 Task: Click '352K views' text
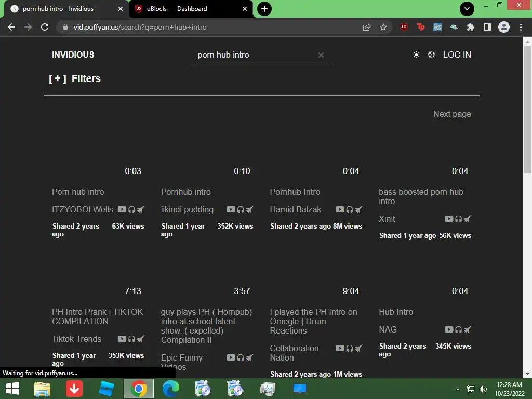click(235, 226)
